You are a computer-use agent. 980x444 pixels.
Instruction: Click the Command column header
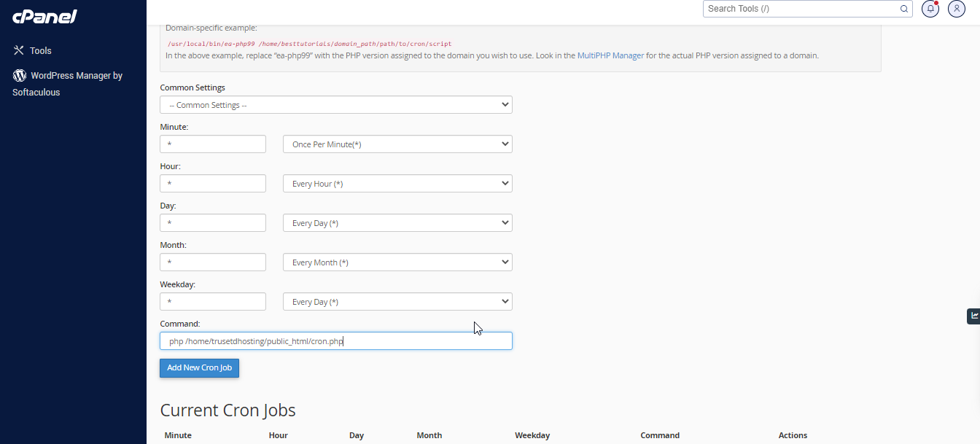pos(660,435)
